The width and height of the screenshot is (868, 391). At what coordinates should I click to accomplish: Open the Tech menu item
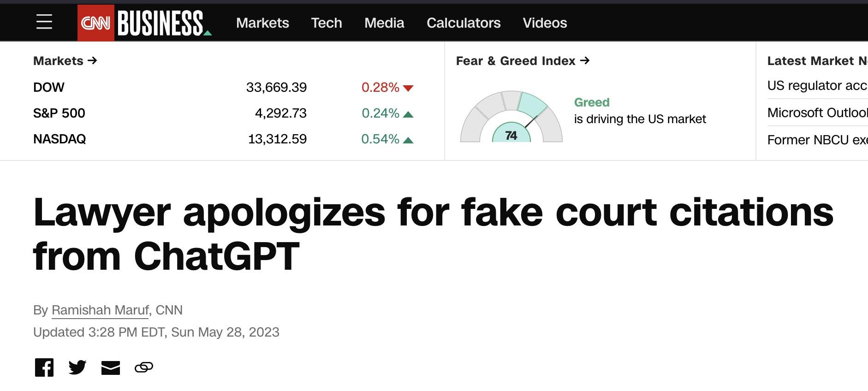pyautogui.click(x=327, y=23)
